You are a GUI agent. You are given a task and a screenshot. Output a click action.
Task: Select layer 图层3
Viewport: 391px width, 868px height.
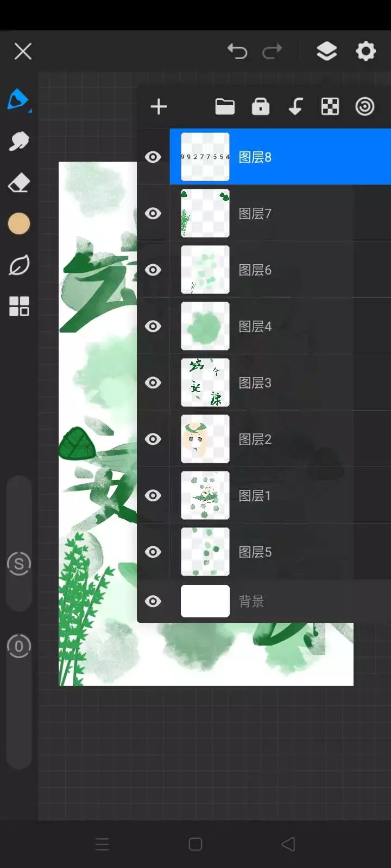tap(280, 382)
